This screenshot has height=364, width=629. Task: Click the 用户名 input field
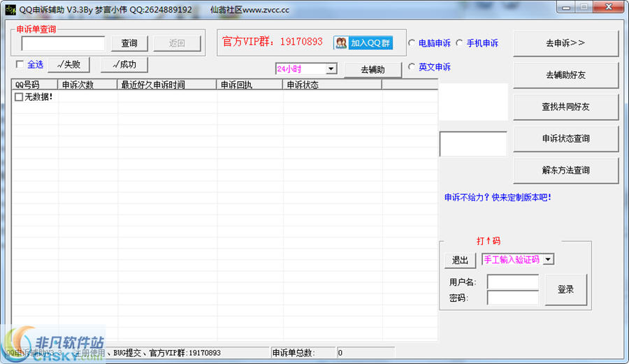[513, 282]
